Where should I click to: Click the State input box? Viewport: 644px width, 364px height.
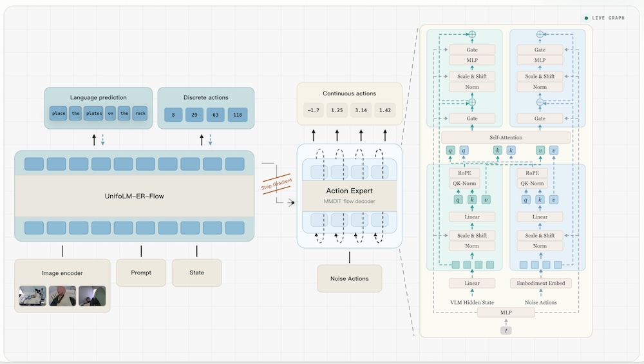click(196, 273)
